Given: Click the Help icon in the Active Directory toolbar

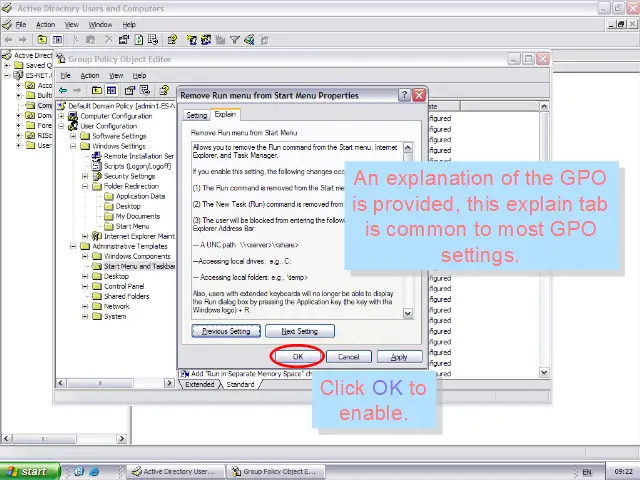Looking at the screenshot, I should [172, 40].
